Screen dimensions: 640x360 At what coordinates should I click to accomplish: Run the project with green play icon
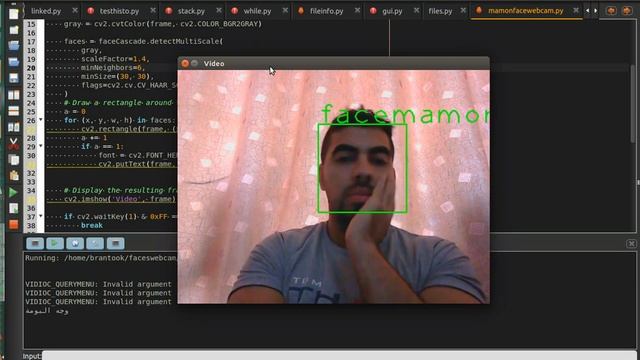(x=13, y=192)
